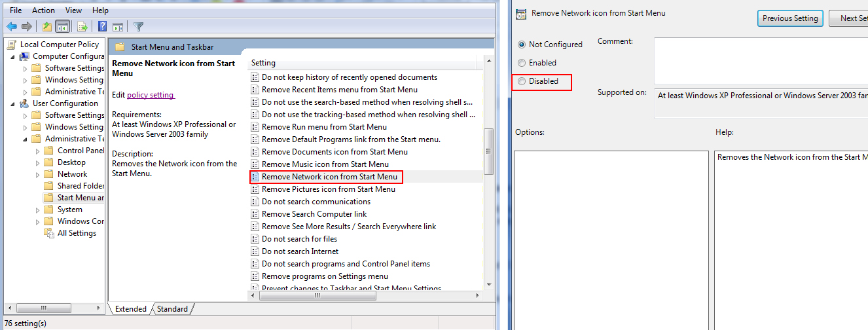The image size is (868, 330).
Task: Click the settings list scroll-up arrow
Action: pyautogui.click(x=488, y=61)
